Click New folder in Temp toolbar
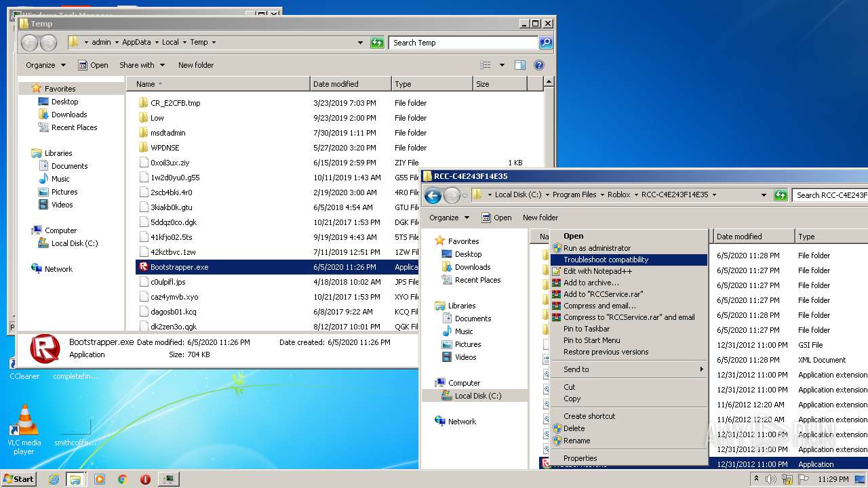This screenshot has width=868, height=488. [196, 65]
